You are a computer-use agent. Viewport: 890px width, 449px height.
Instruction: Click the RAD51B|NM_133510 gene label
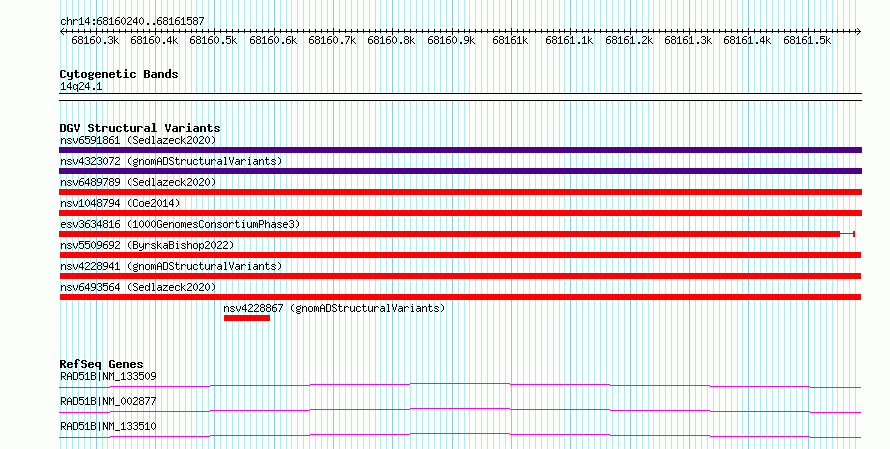pos(108,426)
